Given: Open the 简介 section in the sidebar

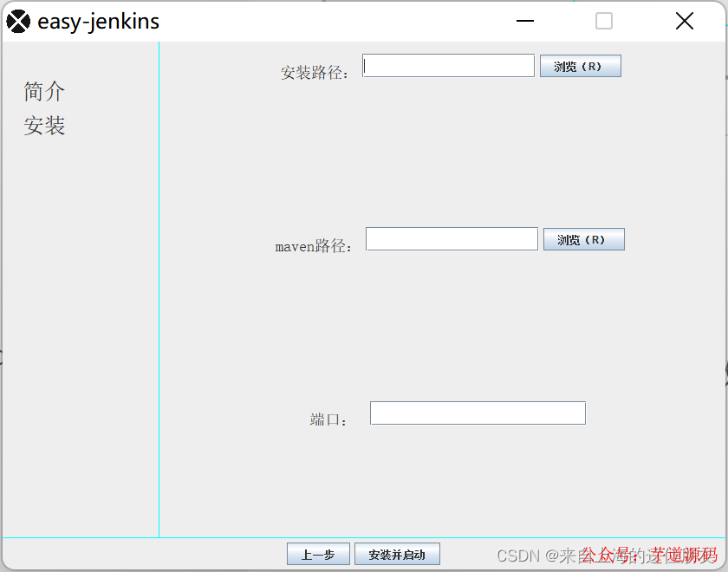Looking at the screenshot, I should pyautogui.click(x=43, y=91).
